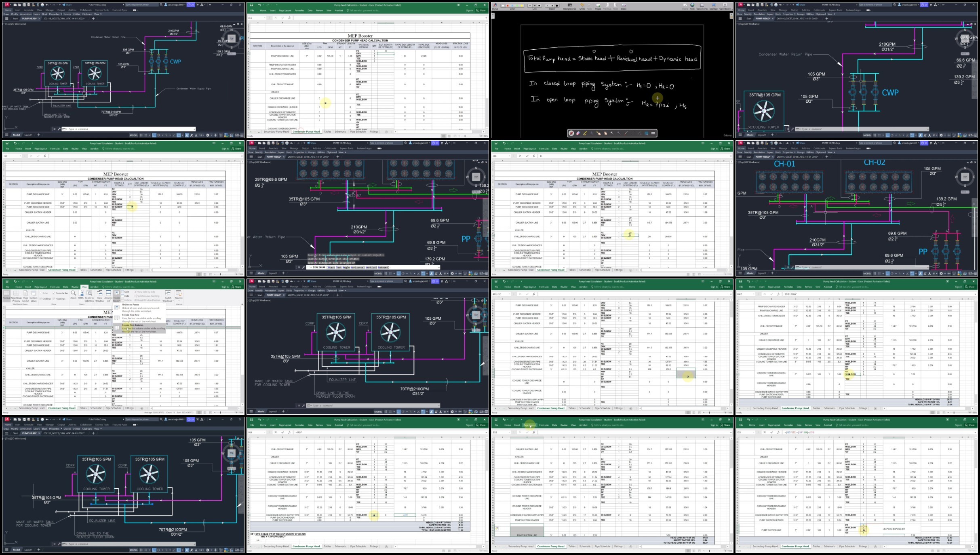Pick the pink eraser in bottom stylus palette
Image resolution: width=980 pixels, height=555 pixels.
point(578,133)
